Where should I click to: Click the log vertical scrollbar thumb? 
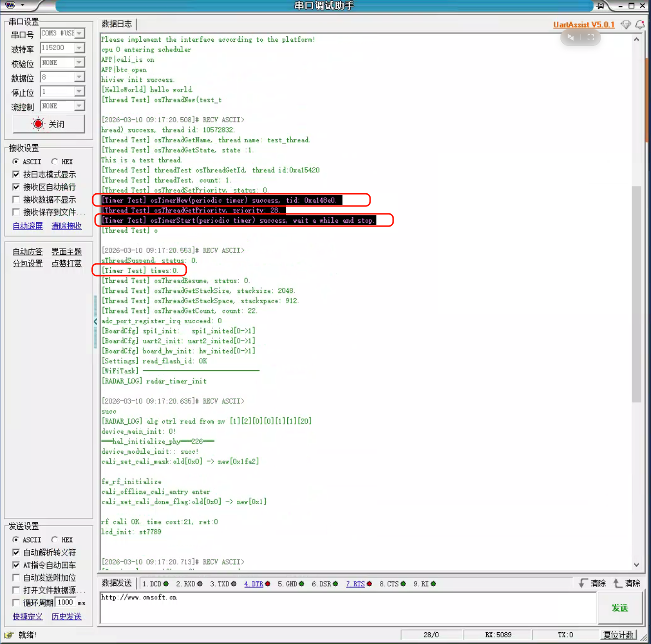(636, 294)
